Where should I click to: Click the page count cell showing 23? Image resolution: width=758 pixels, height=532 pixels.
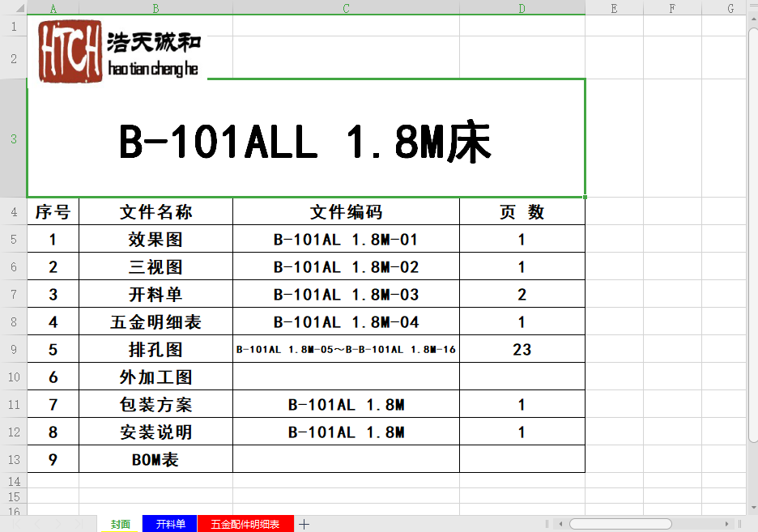pos(522,349)
